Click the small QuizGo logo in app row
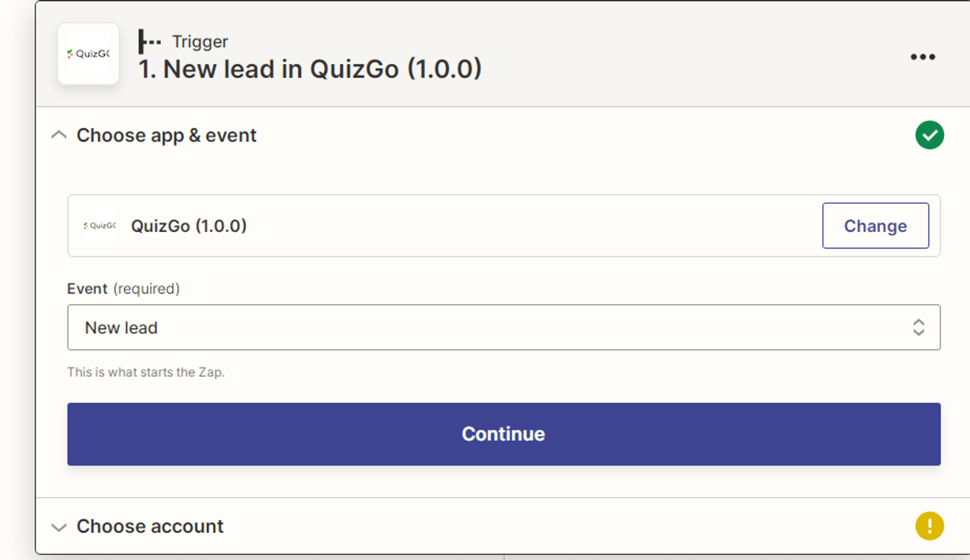Screen dimensions: 970x560 99,225
